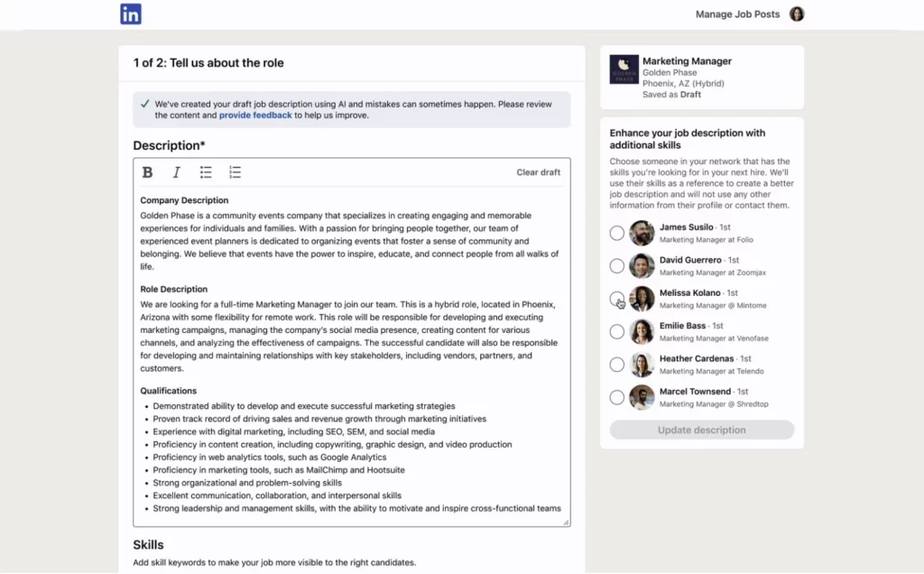Click the Marketing Manager job title

[x=687, y=60]
